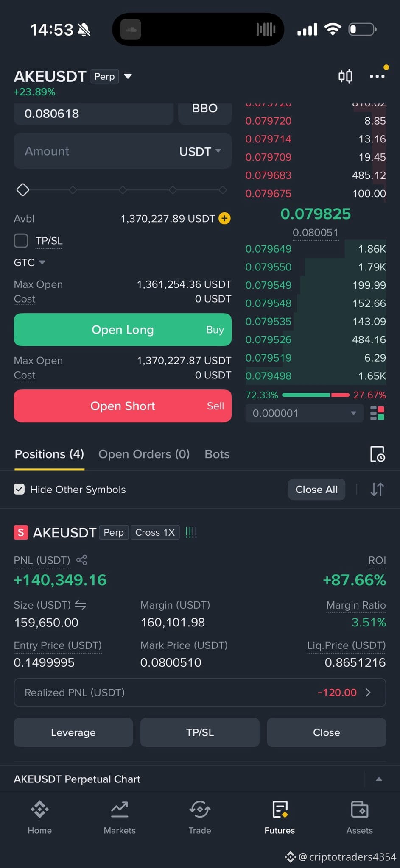
Task: Tap the yellow plus to add funds
Action: point(224,218)
